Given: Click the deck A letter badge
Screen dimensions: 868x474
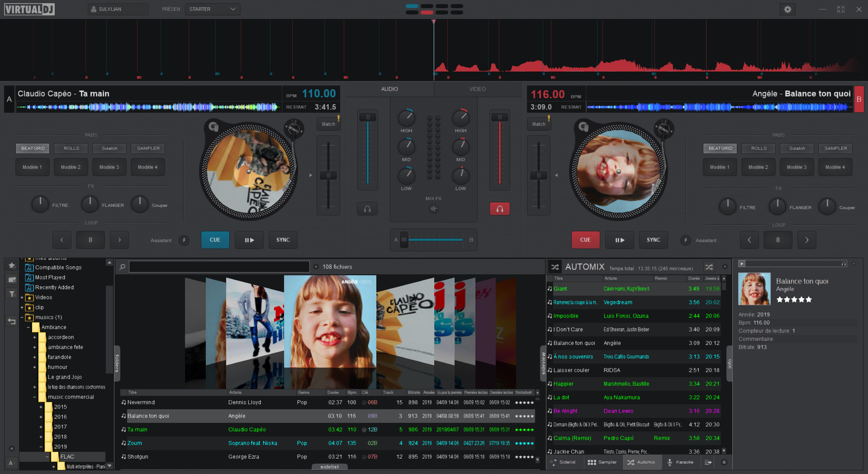Looking at the screenshot, I should pyautogui.click(x=9, y=99).
